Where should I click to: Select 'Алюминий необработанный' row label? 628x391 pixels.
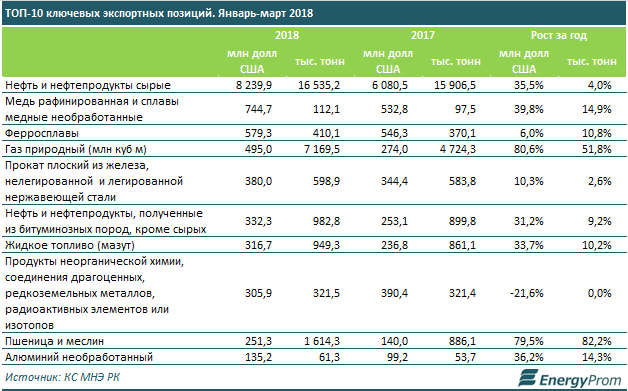79,357
